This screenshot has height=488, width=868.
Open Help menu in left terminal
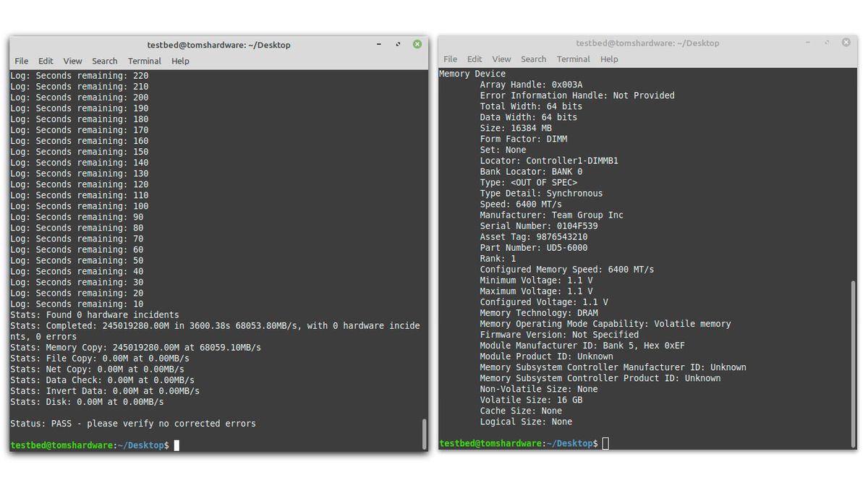(180, 61)
